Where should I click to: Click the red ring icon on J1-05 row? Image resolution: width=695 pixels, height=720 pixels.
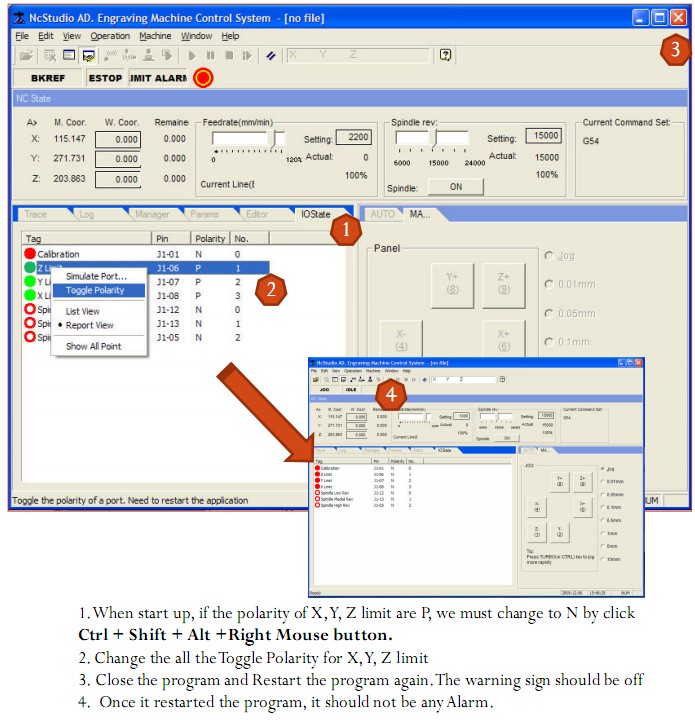click(30, 337)
